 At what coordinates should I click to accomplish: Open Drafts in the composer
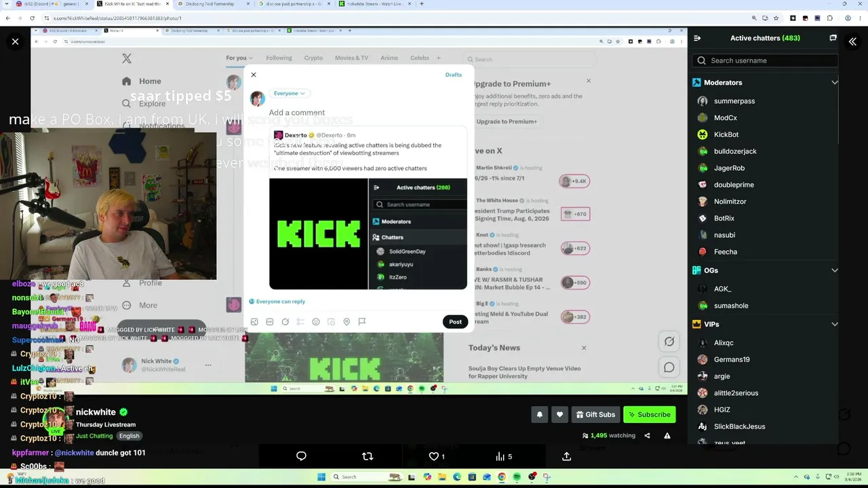(454, 75)
